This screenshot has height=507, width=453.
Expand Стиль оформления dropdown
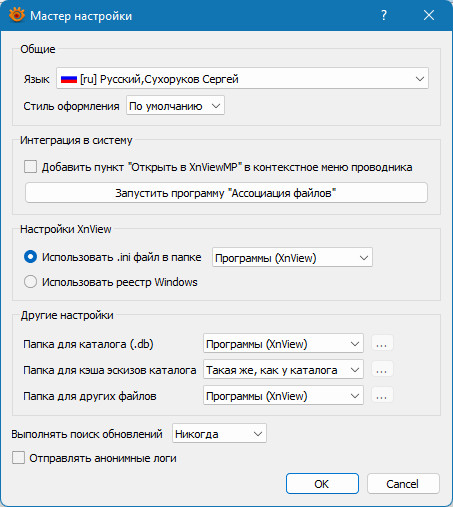[175, 106]
